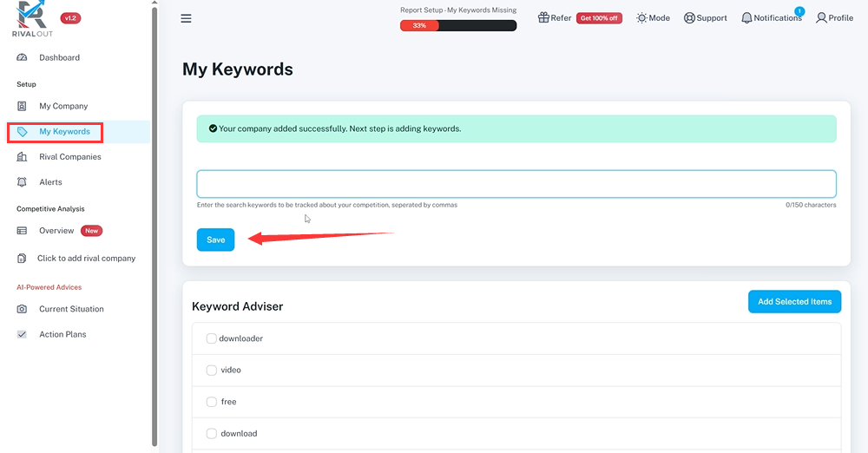Viewport: 868px width, 453px height.
Task: Click the Profile user icon
Action: click(821, 17)
